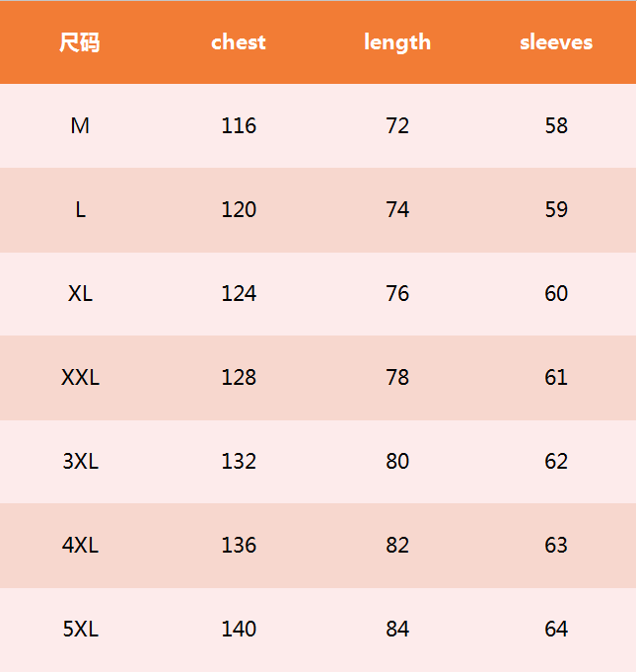Click sleeves value 63

(x=556, y=546)
